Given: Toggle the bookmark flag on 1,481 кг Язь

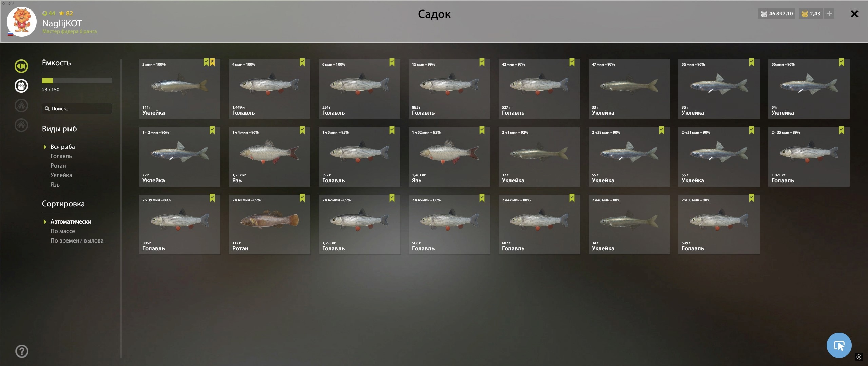Looking at the screenshot, I should click(482, 130).
